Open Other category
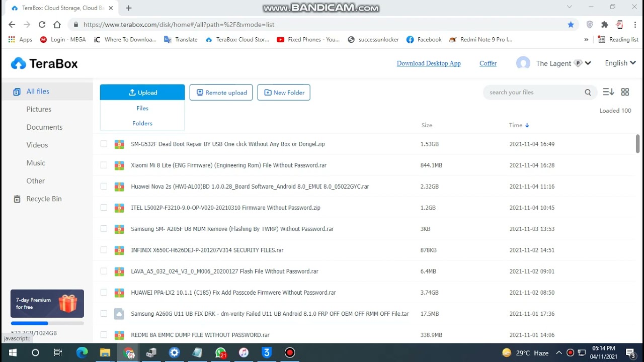The image size is (644, 362). [36, 181]
